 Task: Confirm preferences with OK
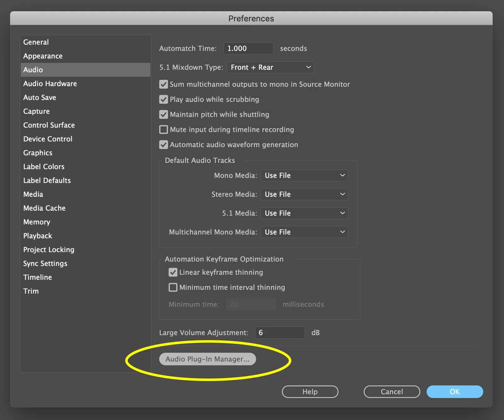455,392
